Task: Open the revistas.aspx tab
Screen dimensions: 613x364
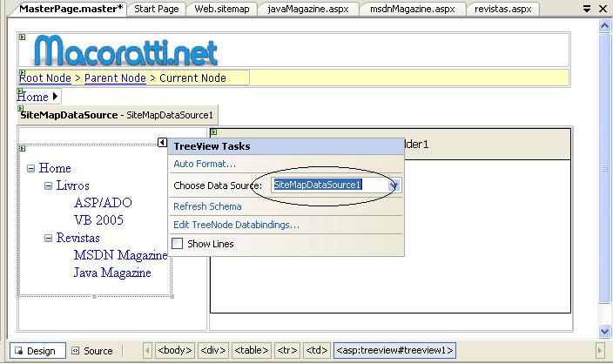Action: (x=502, y=9)
